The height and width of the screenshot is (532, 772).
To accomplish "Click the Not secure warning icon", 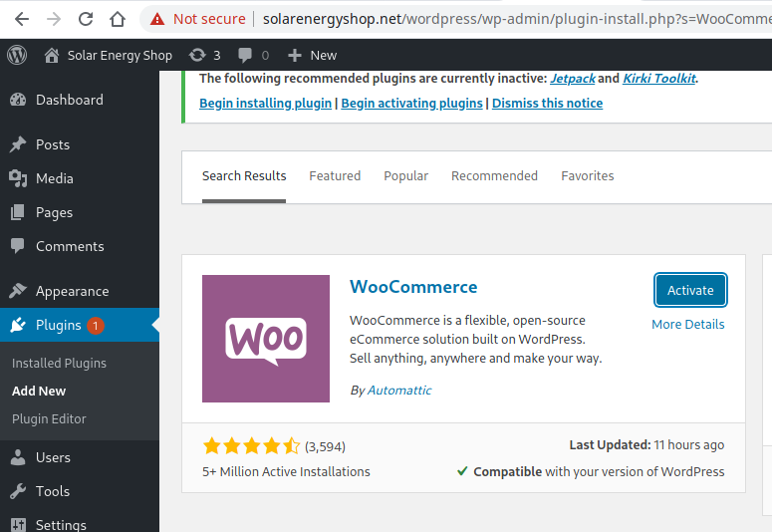I will (157, 19).
